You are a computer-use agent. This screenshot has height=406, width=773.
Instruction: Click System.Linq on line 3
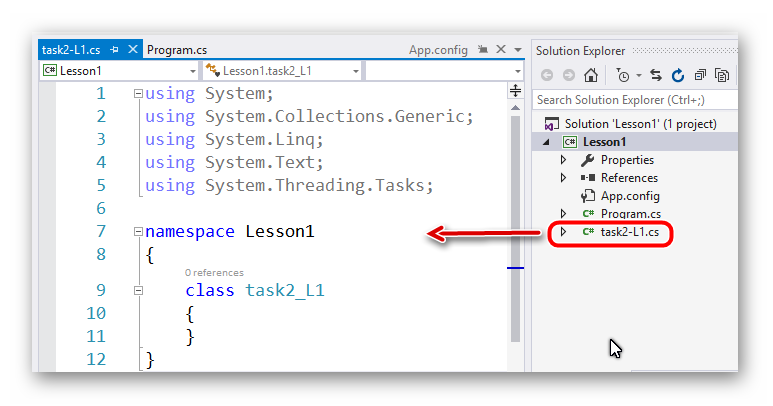point(259,139)
